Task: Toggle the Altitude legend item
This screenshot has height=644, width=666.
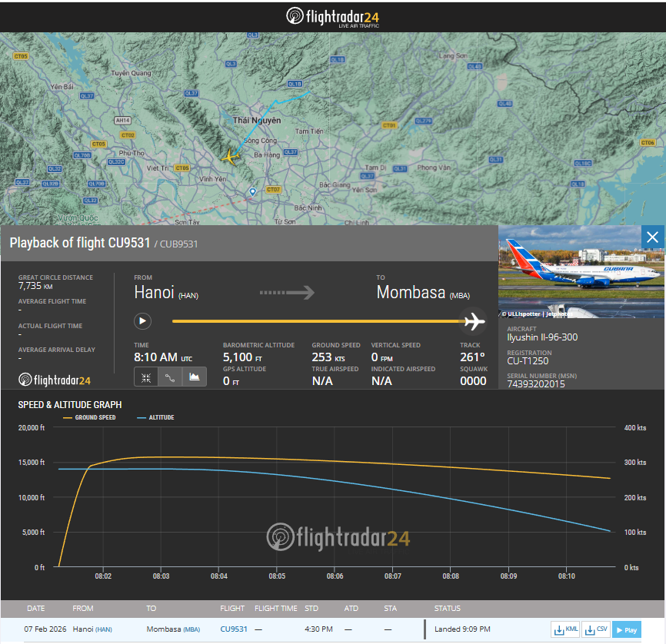Action: (x=155, y=418)
